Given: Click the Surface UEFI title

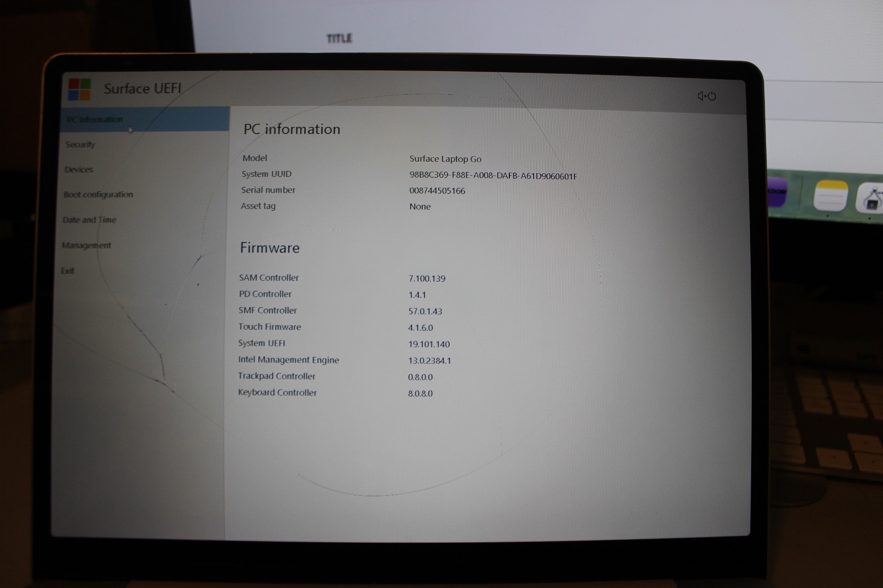Looking at the screenshot, I should (x=142, y=89).
